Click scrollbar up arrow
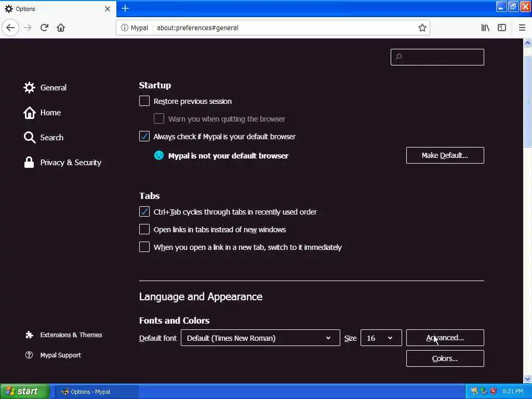Viewport: 532px width, 399px height. click(x=527, y=43)
